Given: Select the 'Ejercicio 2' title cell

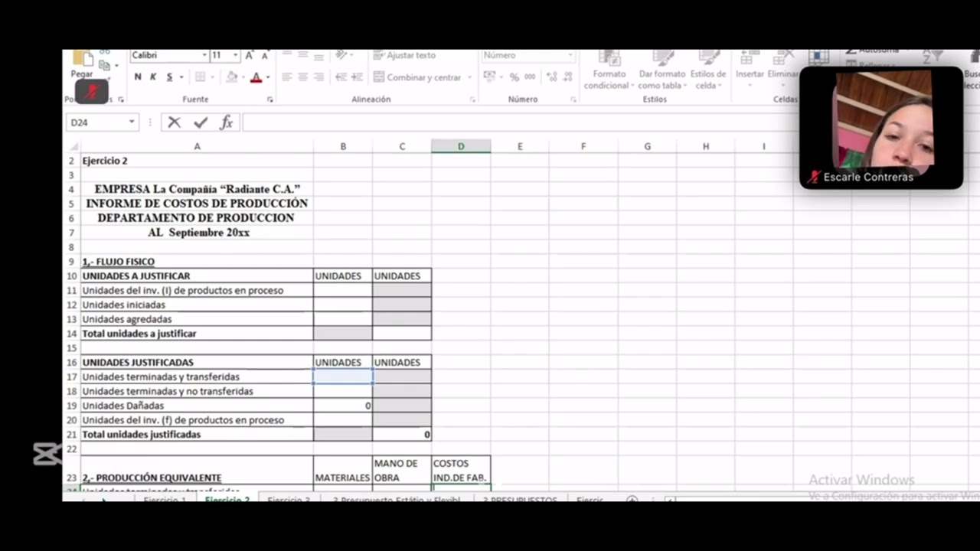Looking at the screenshot, I should coord(197,161).
